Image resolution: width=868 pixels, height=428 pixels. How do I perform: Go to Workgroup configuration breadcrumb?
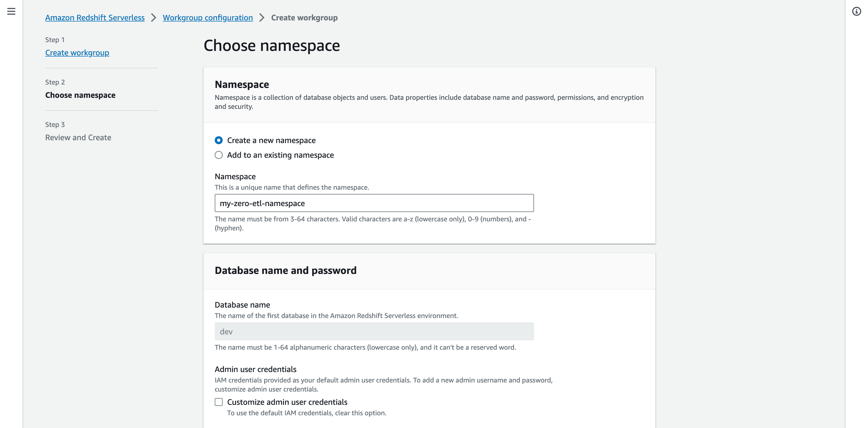(x=208, y=18)
